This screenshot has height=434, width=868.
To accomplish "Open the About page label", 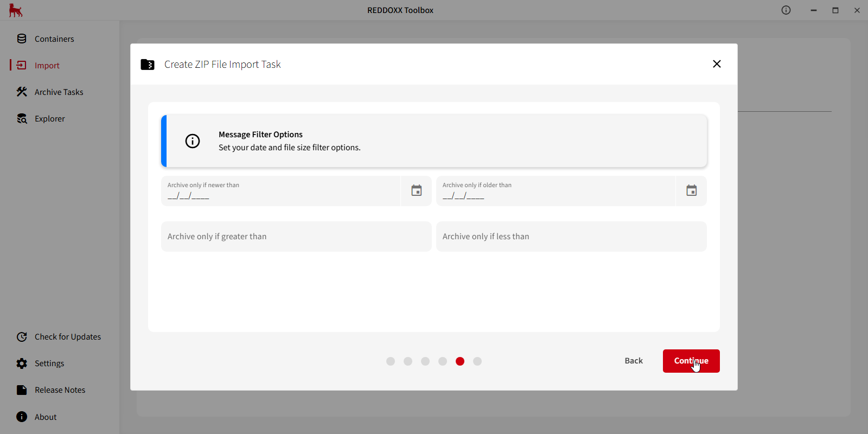I will point(46,417).
